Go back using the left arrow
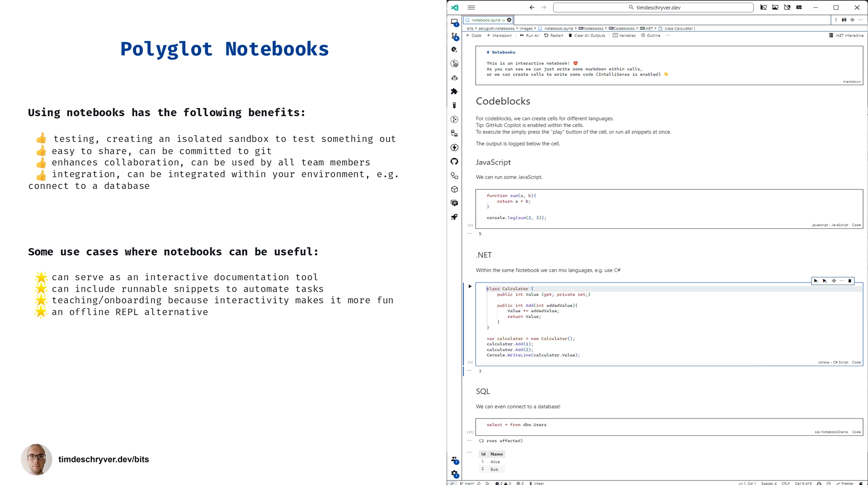Screen dimensions: 868x485 coord(532,7)
